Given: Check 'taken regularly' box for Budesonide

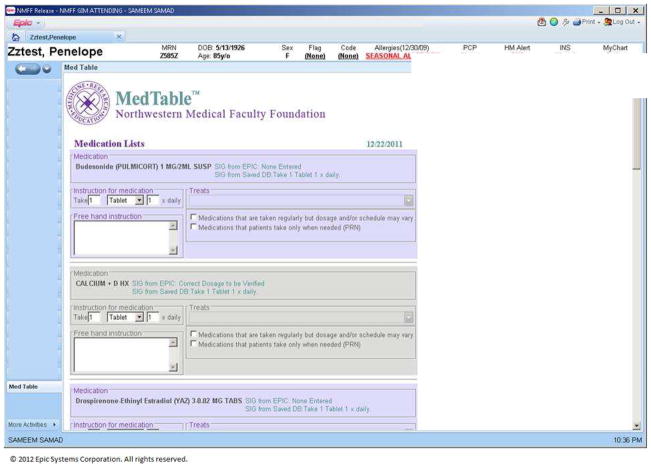Looking at the screenshot, I should (193, 217).
